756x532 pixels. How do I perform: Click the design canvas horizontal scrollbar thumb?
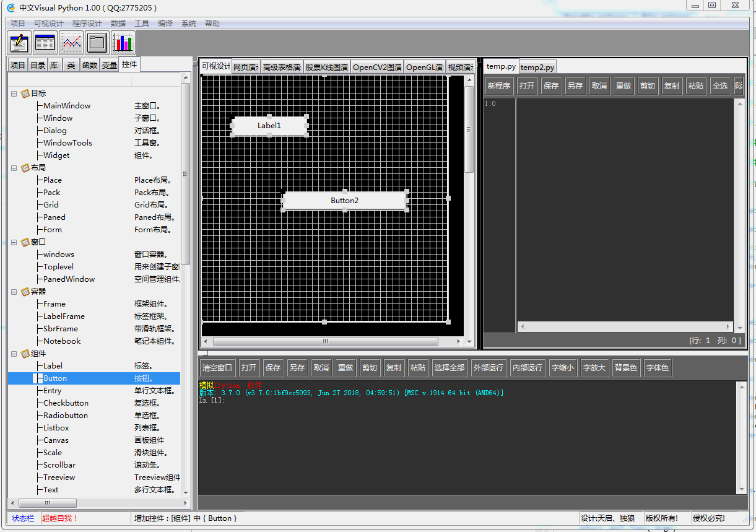pos(326,341)
